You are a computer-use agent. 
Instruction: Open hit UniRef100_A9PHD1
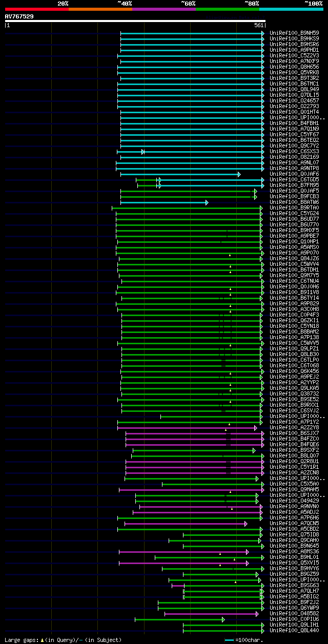[x=294, y=50]
